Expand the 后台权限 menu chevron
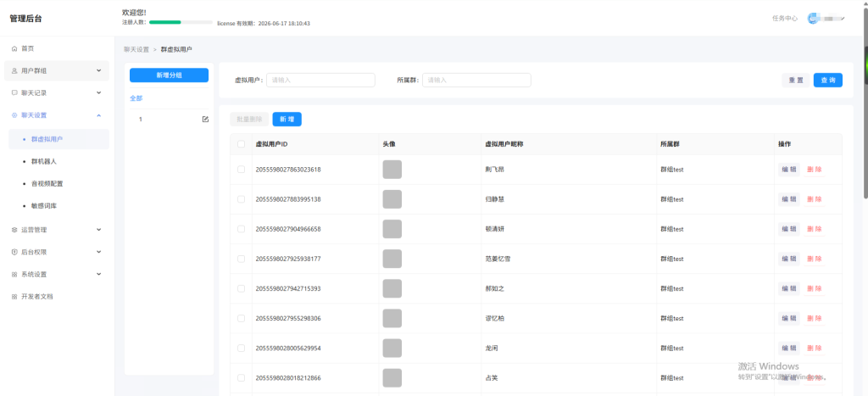The image size is (868, 396). pyautogui.click(x=98, y=252)
